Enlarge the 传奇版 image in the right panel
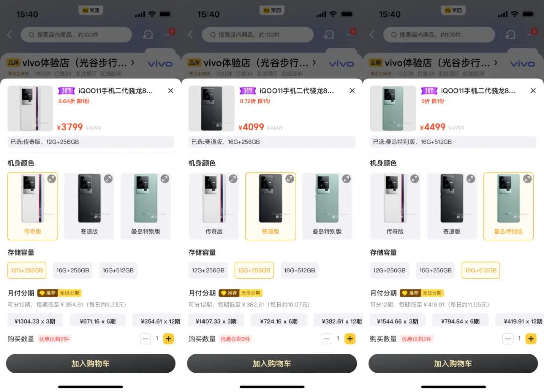 (x=414, y=179)
